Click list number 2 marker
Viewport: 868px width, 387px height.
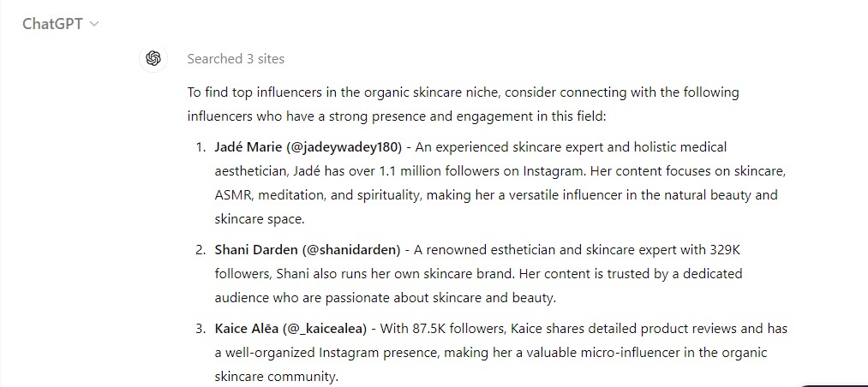click(x=201, y=250)
